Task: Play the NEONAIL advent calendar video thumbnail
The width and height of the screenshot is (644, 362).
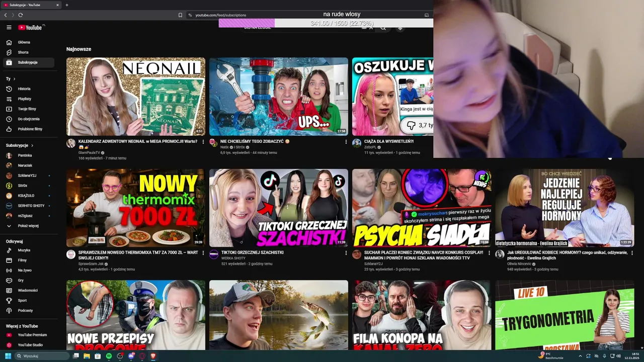Action: 136,97
